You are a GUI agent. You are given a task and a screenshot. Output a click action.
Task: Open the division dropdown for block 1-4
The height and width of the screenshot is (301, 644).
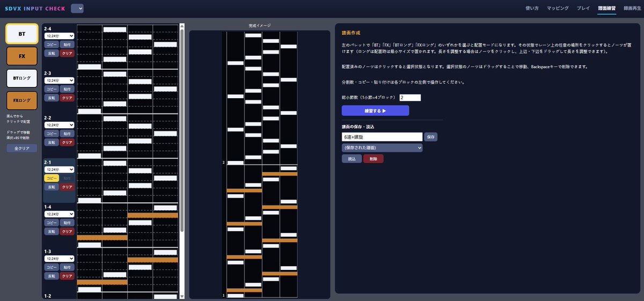(x=59, y=214)
